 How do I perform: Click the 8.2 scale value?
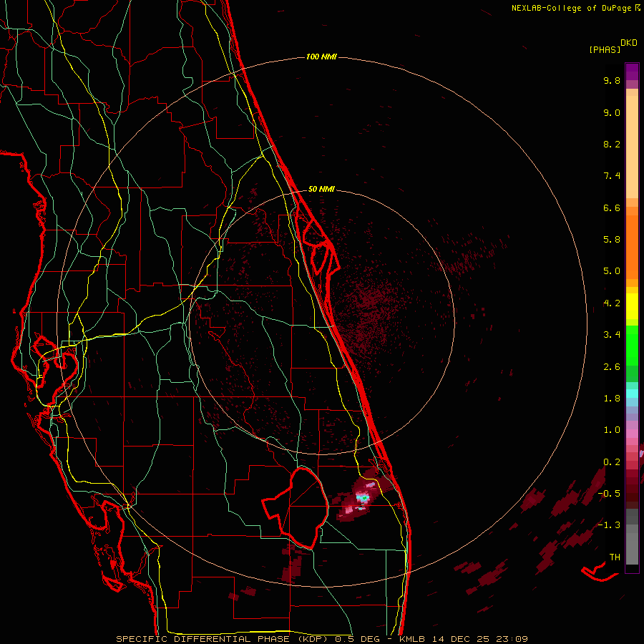612,144
